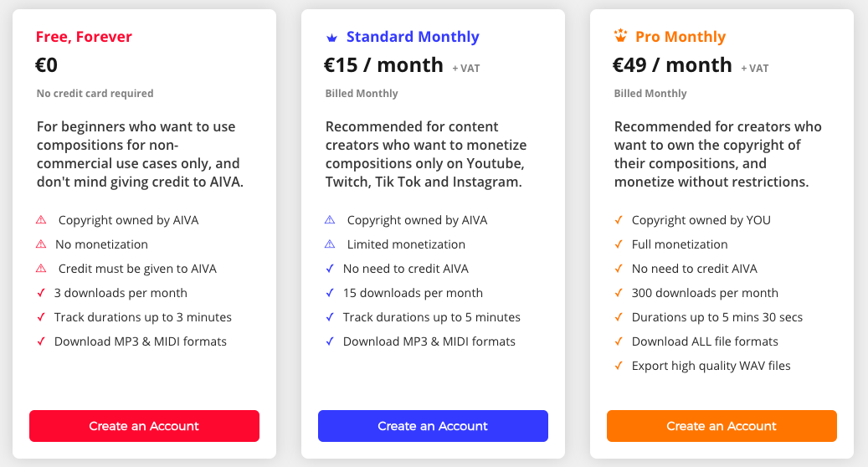Screen dimensions: 868x467
Task: Click red checkmark beside "3 downloads per month"
Action: [x=41, y=293]
